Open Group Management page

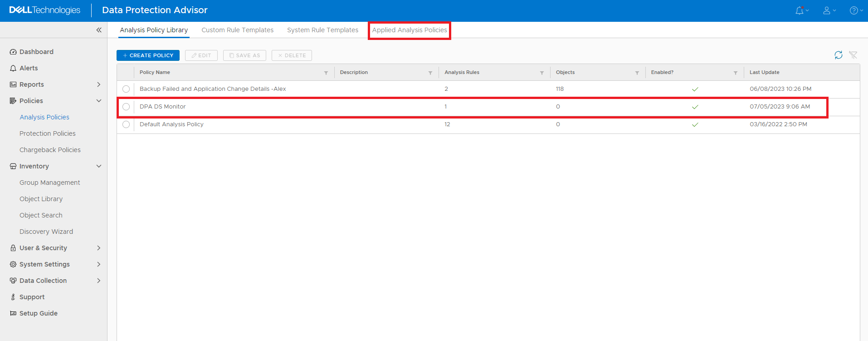point(50,183)
